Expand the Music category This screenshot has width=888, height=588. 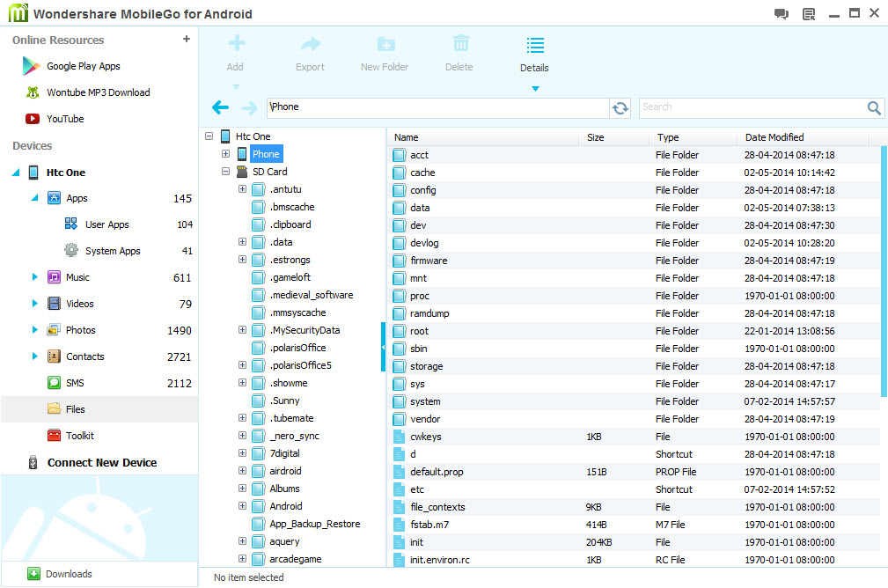[34, 277]
